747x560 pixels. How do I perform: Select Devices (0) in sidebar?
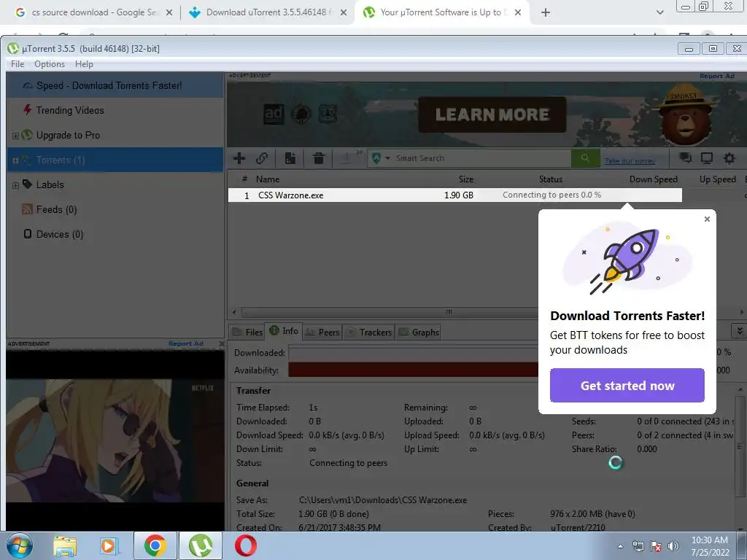[x=60, y=234]
